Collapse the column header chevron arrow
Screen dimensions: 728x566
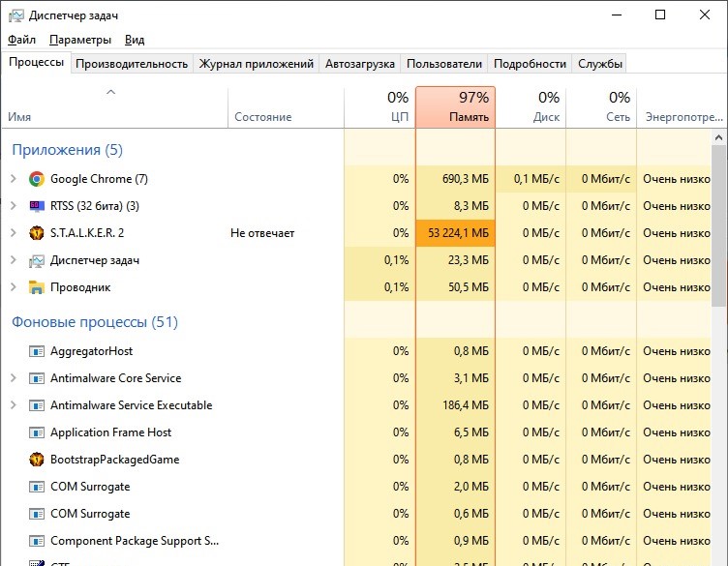coord(110,93)
